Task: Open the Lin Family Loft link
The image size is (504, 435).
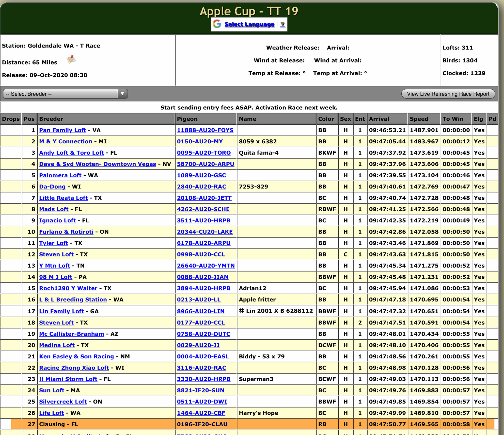Action: [x=61, y=312]
